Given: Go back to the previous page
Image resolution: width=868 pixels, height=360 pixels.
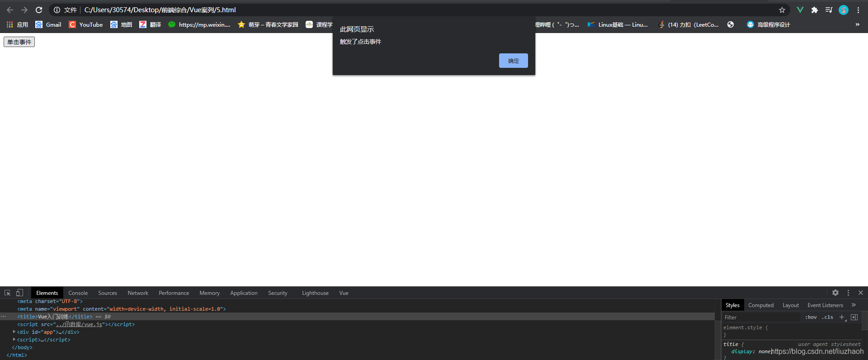Looking at the screenshot, I should pos(10,10).
